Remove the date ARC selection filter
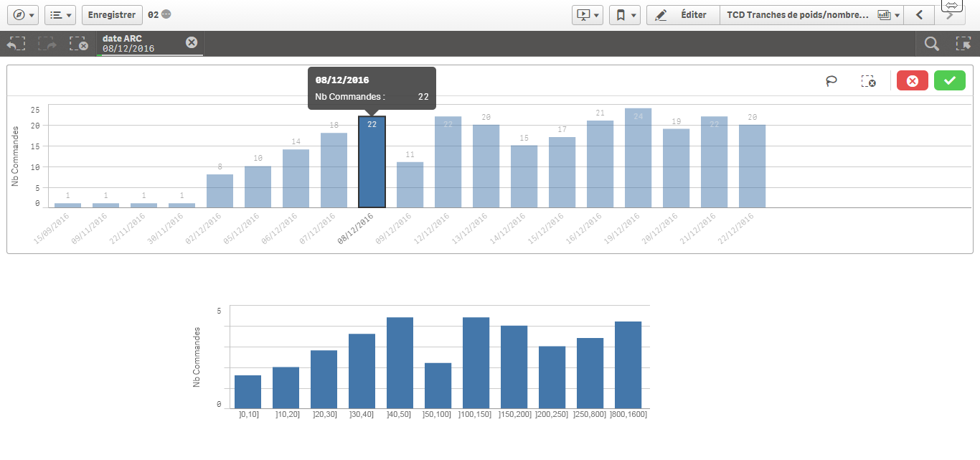This screenshot has width=980, height=460. (192, 42)
